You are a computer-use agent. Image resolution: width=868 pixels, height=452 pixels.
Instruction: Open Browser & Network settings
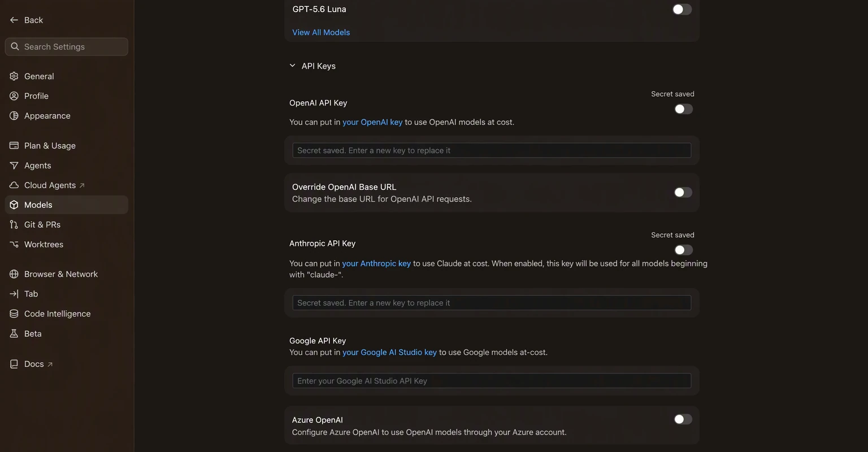click(x=67, y=274)
